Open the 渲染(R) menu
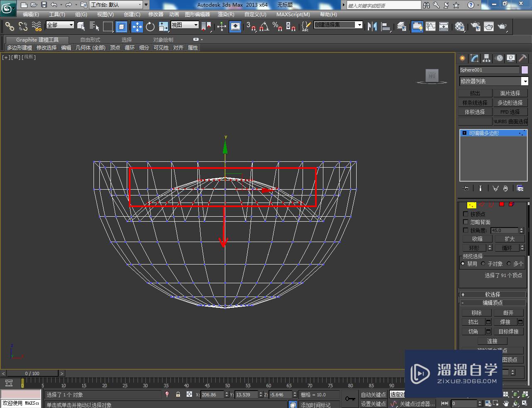Screen dimensions: 532x408 point(226,14)
